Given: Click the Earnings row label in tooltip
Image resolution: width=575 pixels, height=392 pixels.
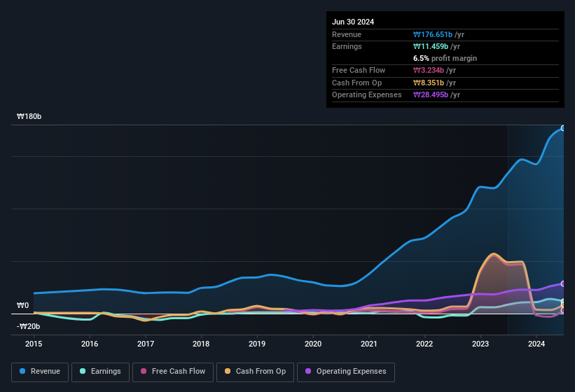Looking at the screenshot, I should click(x=347, y=46).
